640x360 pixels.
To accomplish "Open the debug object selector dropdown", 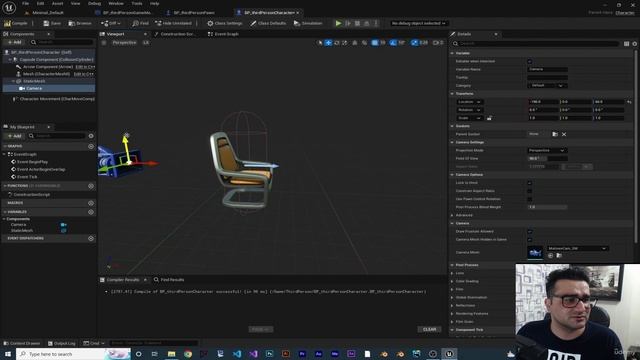I will tap(418, 23).
